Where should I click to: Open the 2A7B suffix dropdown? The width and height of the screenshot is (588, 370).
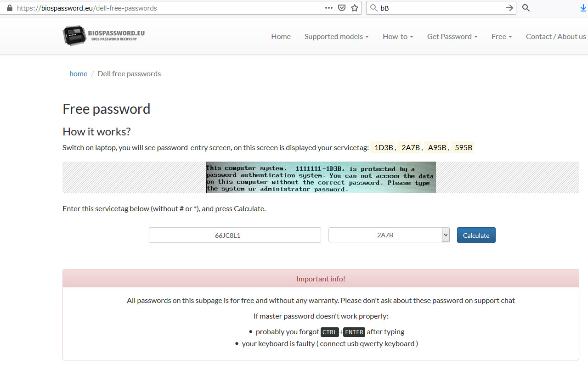pos(389,235)
